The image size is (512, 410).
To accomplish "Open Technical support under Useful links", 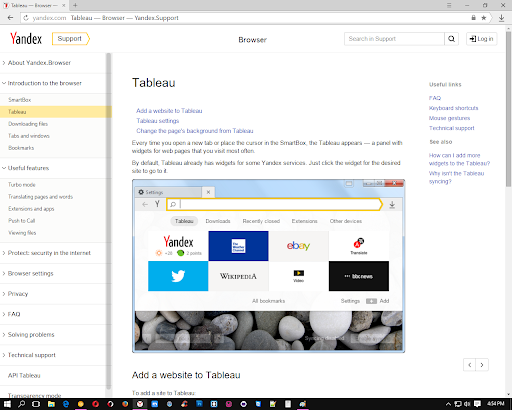I will pos(452,128).
